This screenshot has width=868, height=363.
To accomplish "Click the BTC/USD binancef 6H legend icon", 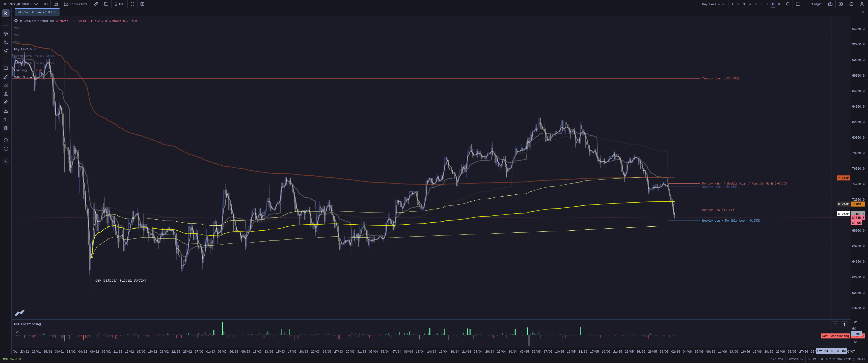I will [16, 21].
